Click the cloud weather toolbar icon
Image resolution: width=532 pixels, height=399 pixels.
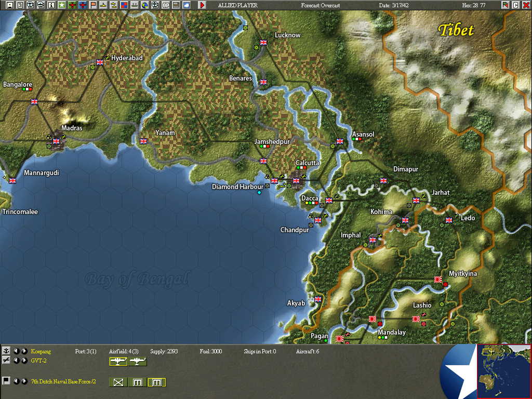click(x=187, y=5)
